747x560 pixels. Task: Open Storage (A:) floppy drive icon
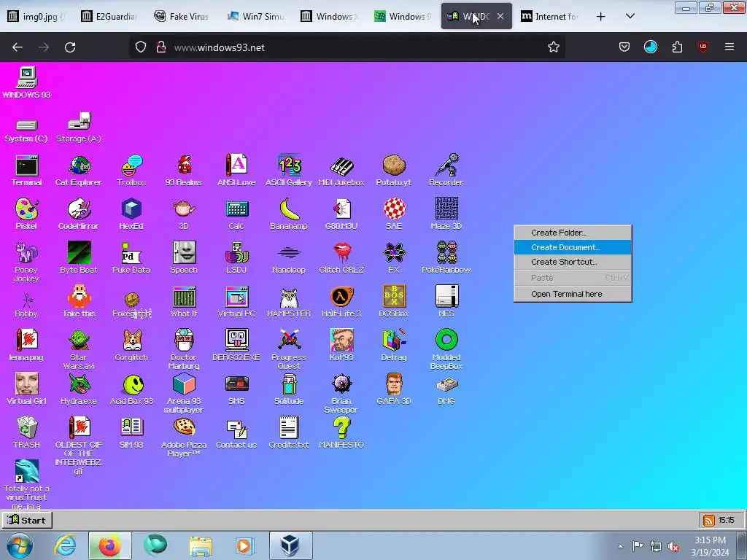(79, 127)
